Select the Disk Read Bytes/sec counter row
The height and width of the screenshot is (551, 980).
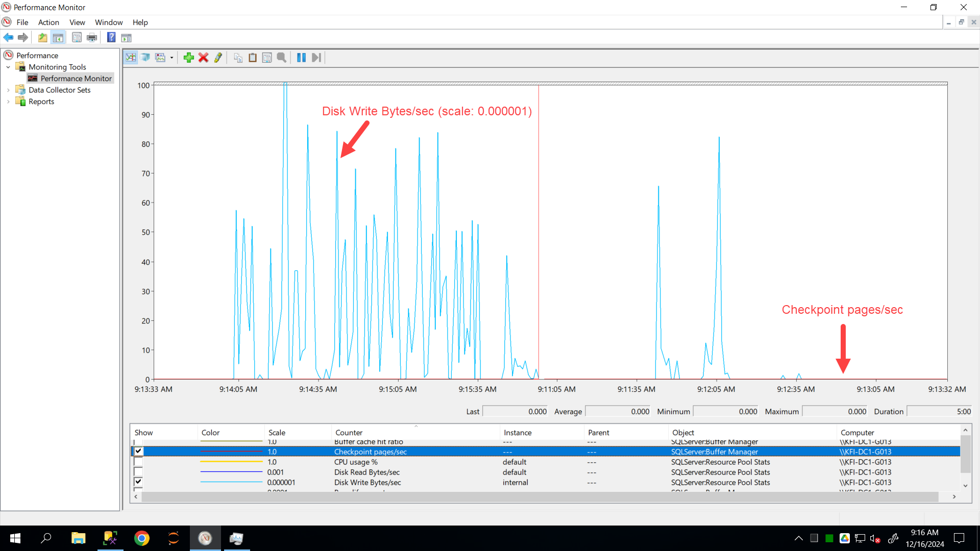tap(546, 472)
